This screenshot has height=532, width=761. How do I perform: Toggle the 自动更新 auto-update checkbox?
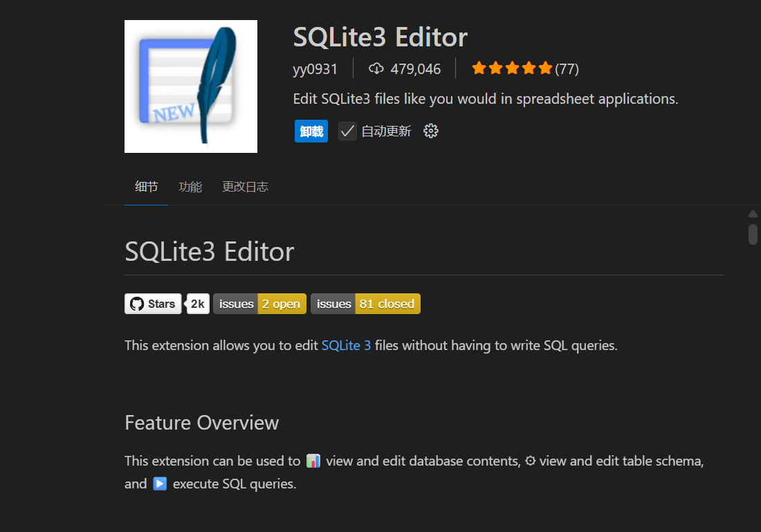pos(347,131)
